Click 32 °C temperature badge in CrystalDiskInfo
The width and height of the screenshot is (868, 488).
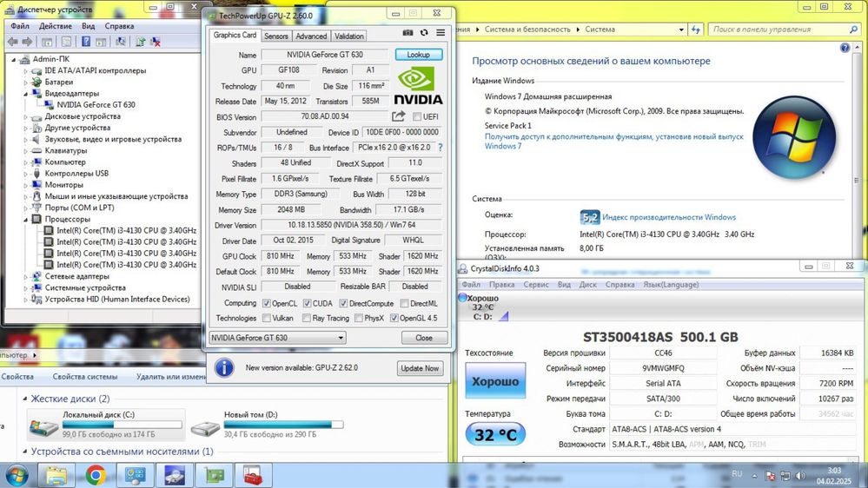tap(495, 435)
